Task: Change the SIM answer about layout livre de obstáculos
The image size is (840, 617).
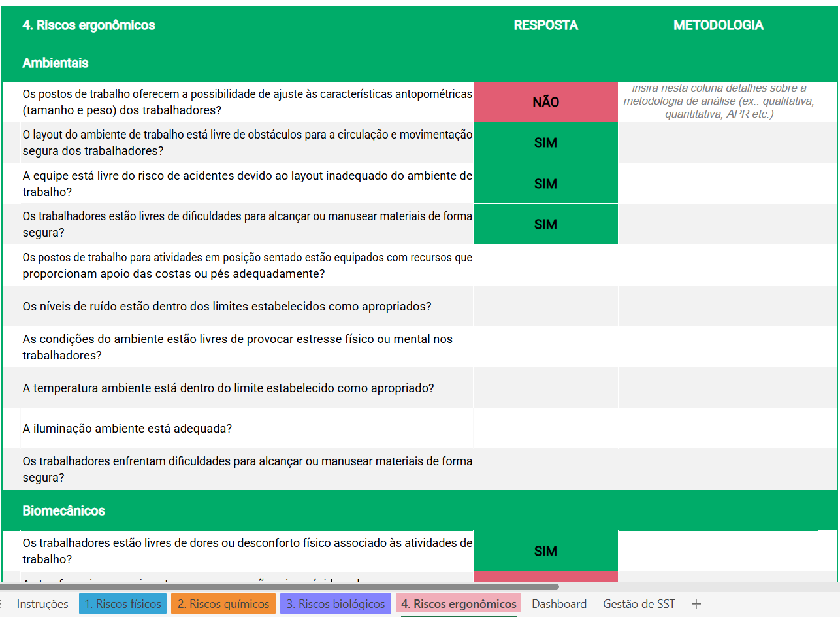Action: point(545,142)
